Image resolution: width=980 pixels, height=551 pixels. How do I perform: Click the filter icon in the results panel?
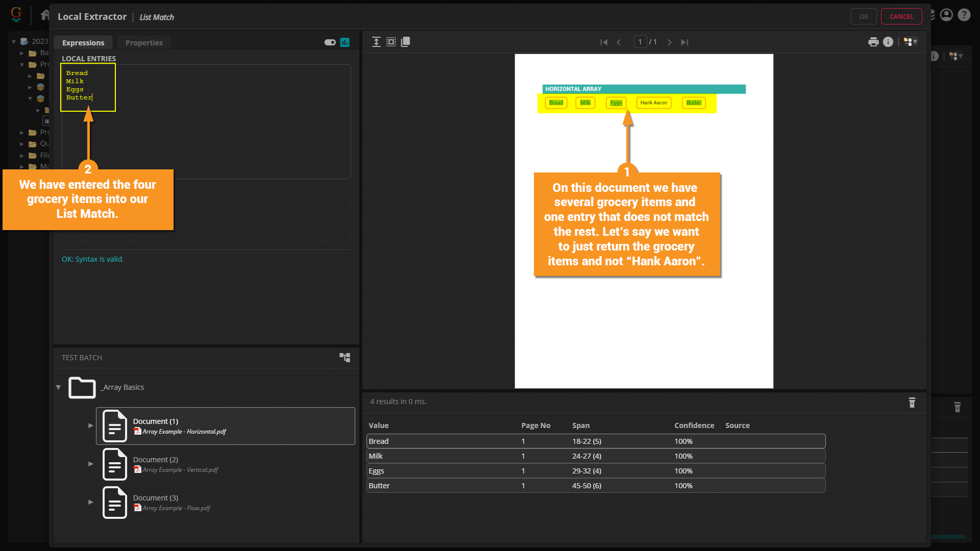click(912, 403)
